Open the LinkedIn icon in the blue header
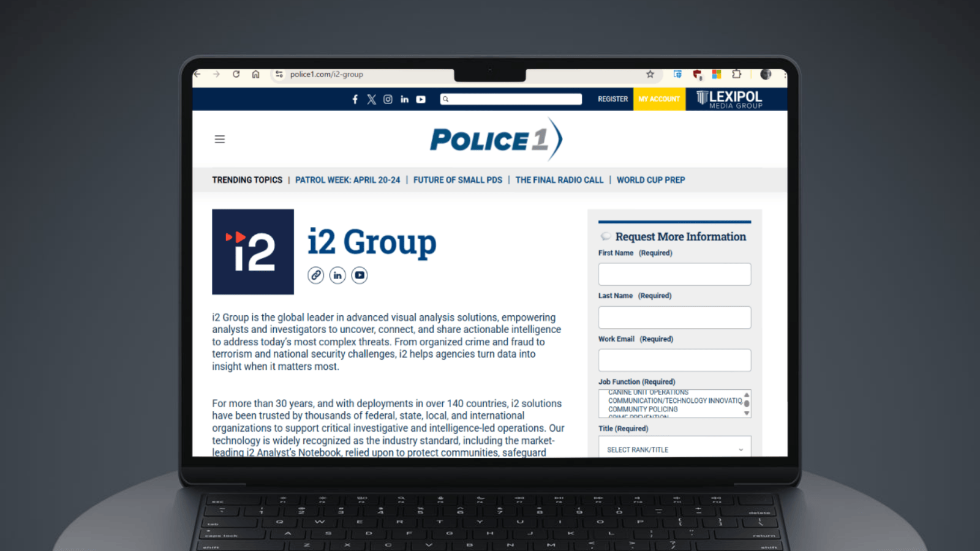 (x=404, y=99)
